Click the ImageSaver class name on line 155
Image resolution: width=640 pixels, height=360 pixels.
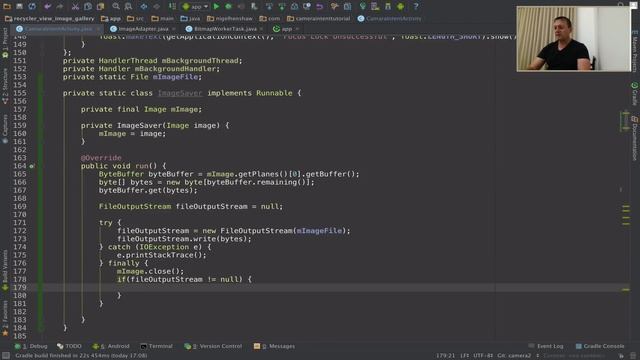pos(180,93)
